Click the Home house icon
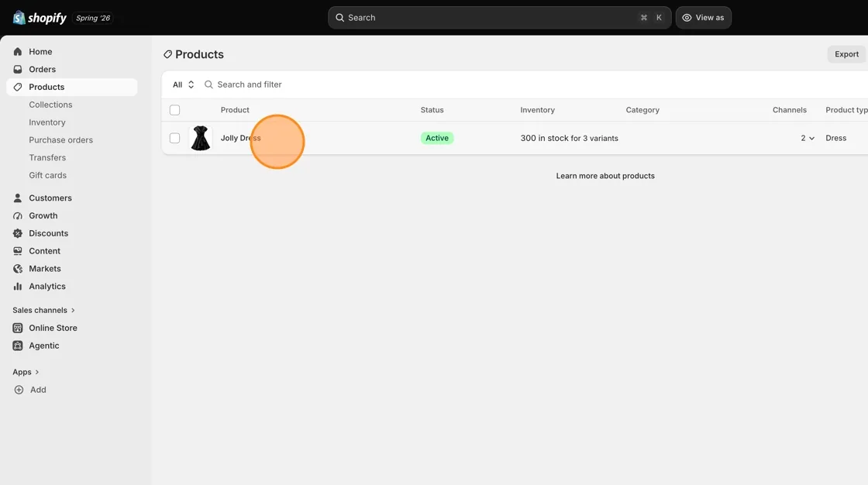 pyautogui.click(x=18, y=51)
